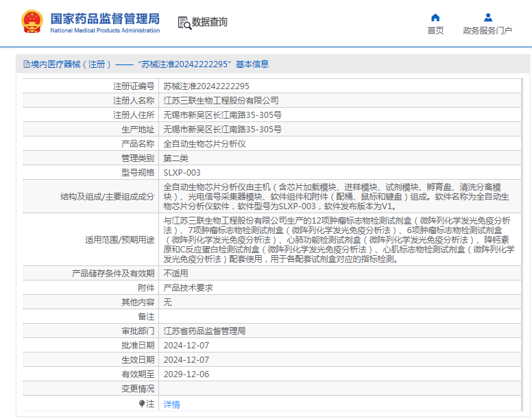Viewport: 532px width, 419px height.
Task: Select 不适用 storage condition value
Action: (176, 274)
